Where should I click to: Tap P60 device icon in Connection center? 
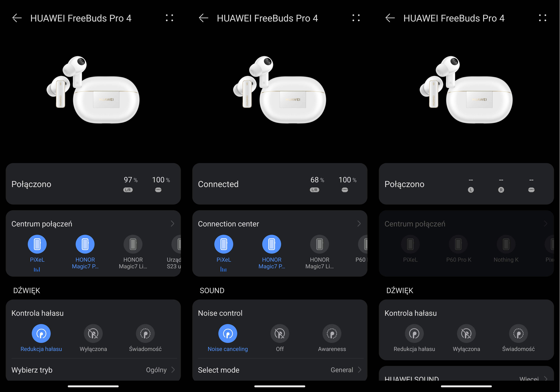click(x=363, y=244)
